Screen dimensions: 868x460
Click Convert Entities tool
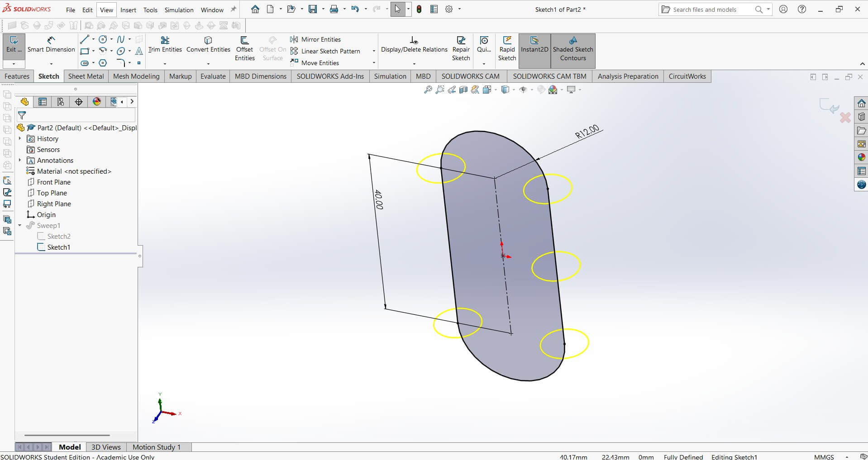click(208, 45)
